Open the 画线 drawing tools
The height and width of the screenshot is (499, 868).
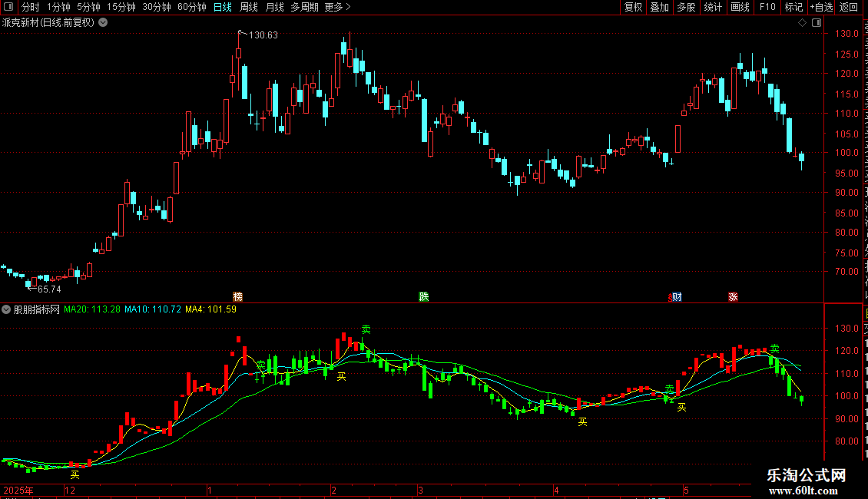click(740, 7)
